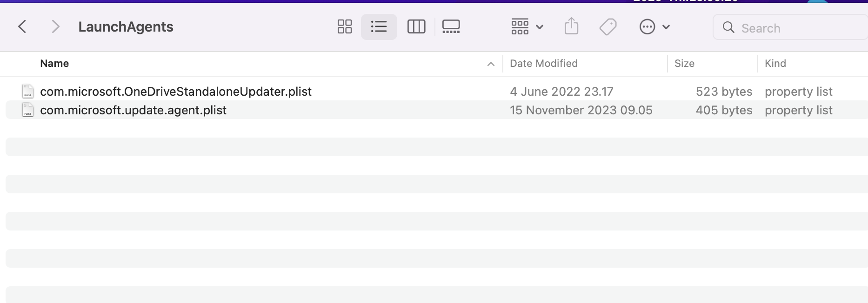Click the Edit Tags icon

(608, 26)
